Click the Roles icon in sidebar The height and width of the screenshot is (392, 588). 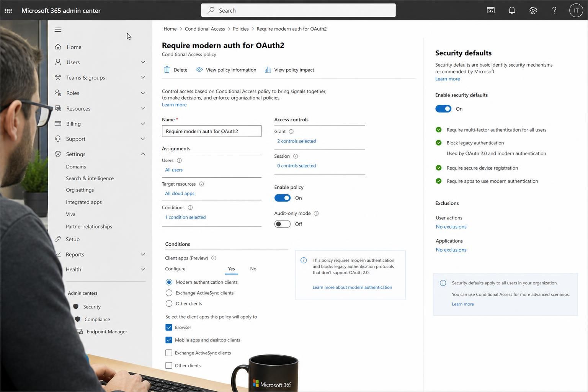tap(58, 93)
